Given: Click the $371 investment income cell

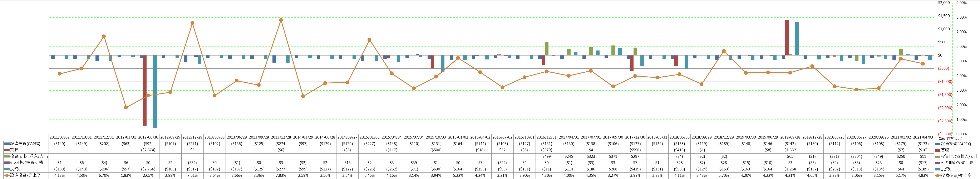Looking at the screenshot, I should (613, 156).
